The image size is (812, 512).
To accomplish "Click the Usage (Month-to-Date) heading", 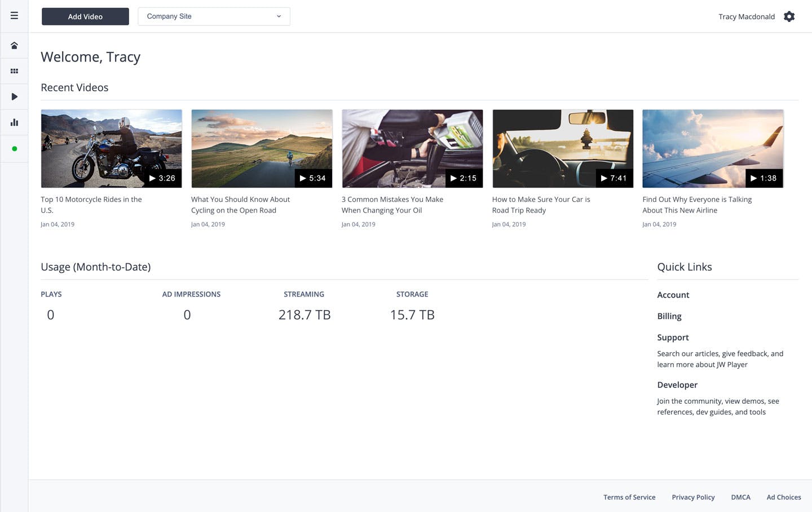I will coord(96,267).
